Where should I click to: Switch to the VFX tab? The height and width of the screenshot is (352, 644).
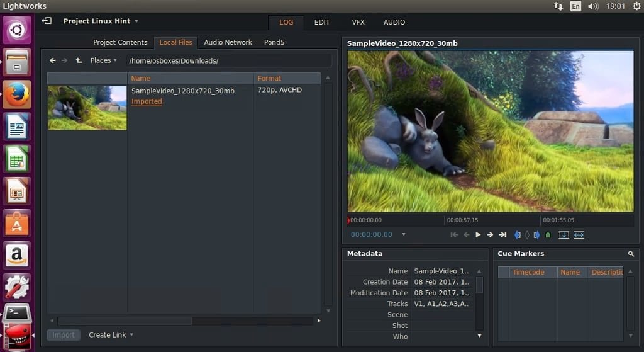pos(358,22)
